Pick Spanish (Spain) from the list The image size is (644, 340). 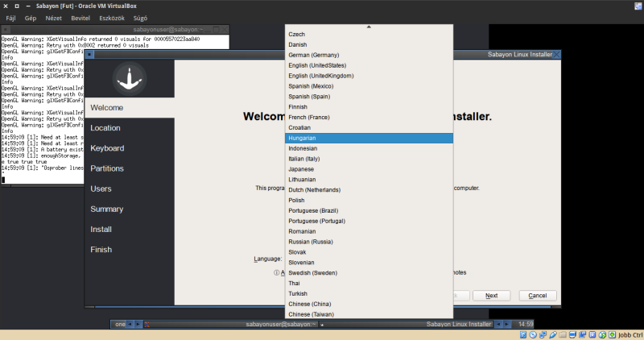tap(369, 97)
